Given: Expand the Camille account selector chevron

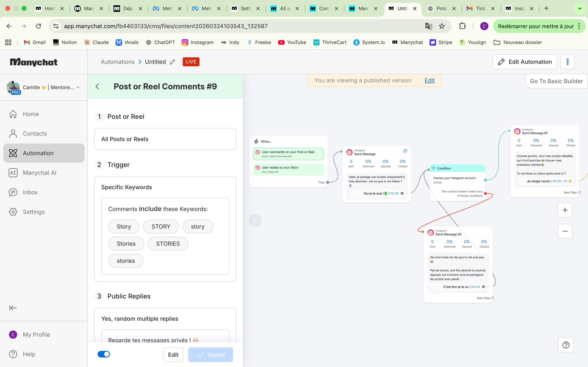Looking at the screenshot, I should point(78,87).
